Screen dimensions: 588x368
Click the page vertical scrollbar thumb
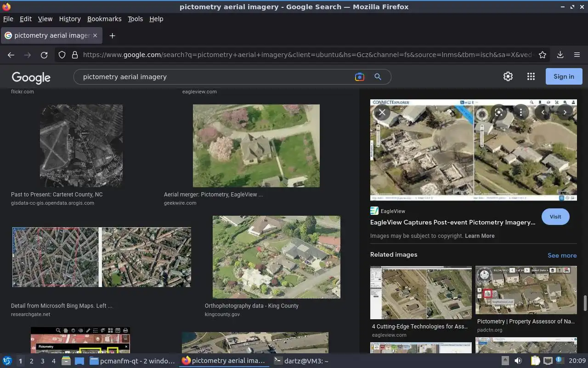tap(585, 303)
